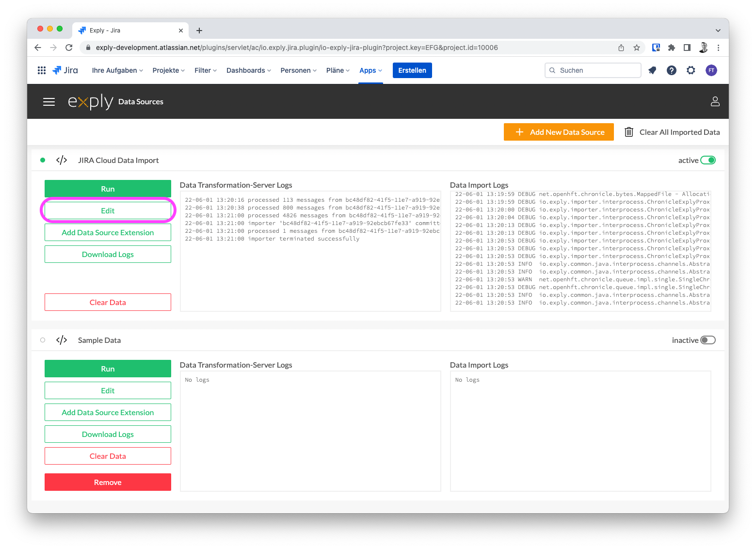Open the FT user profile avatar
Viewport: 756px width, 549px height.
coord(711,70)
